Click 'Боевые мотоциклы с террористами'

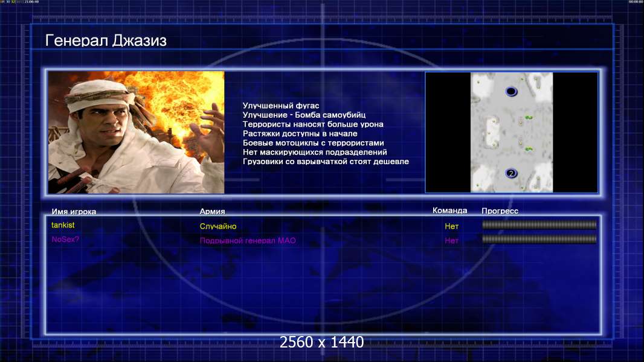pos(314,143)
